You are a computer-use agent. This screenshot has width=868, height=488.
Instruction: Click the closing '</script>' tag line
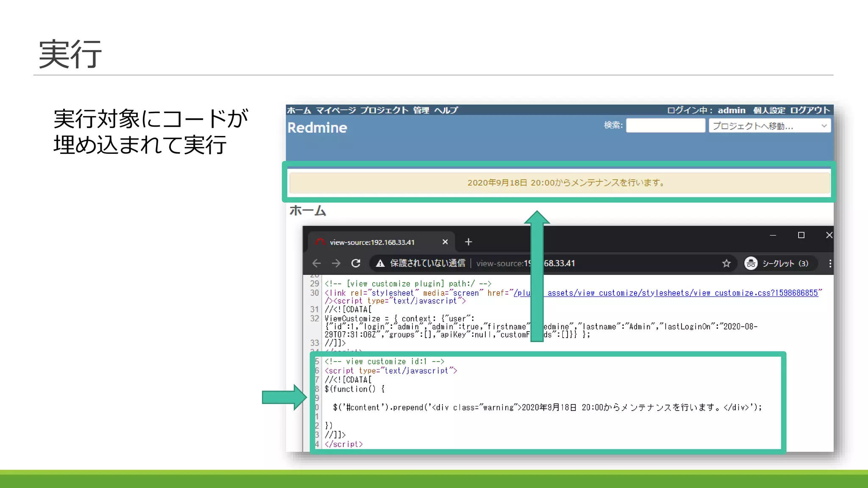(x=344, y=444)
